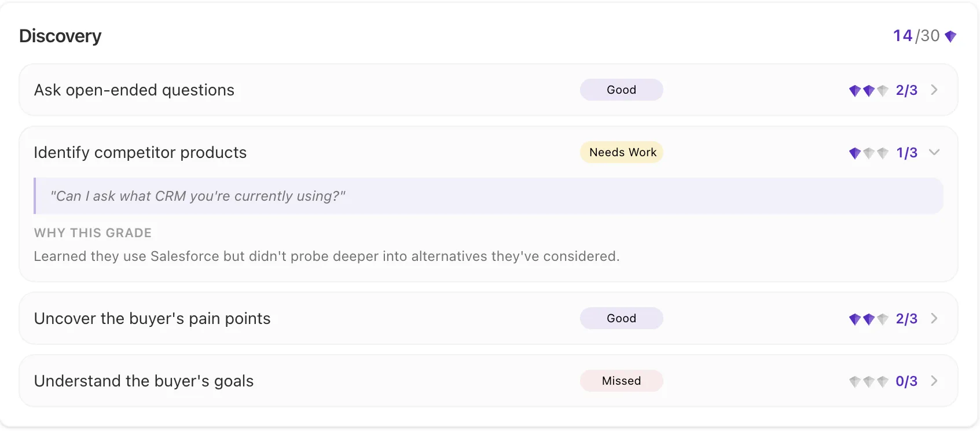The height and width of the screenshot is (431, 980).
Task: Select the Ask open-ended questions row title
Action: 134,90
